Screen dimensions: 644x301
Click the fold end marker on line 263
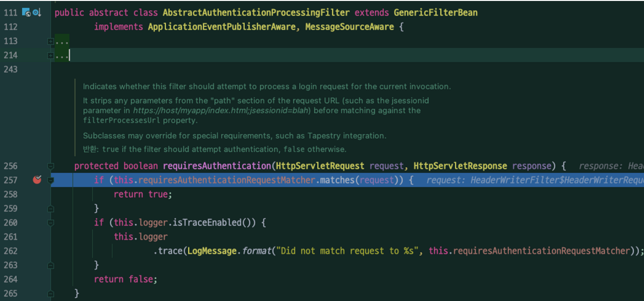(x=51, y=265)
